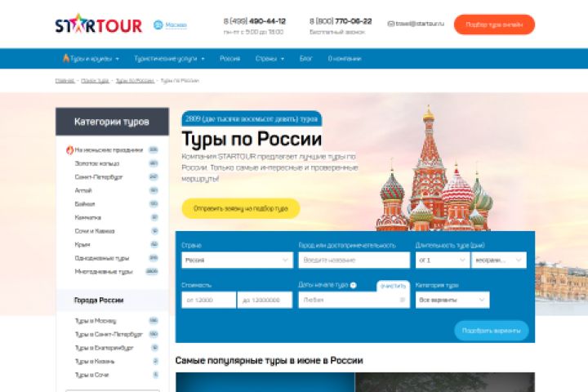Open Туры в Москву city link

[x=96, y=321]
